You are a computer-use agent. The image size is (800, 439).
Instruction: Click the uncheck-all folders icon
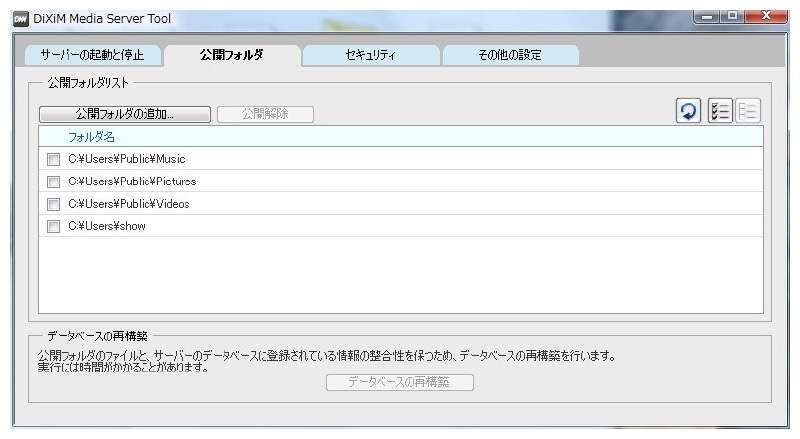coord(746,113)
